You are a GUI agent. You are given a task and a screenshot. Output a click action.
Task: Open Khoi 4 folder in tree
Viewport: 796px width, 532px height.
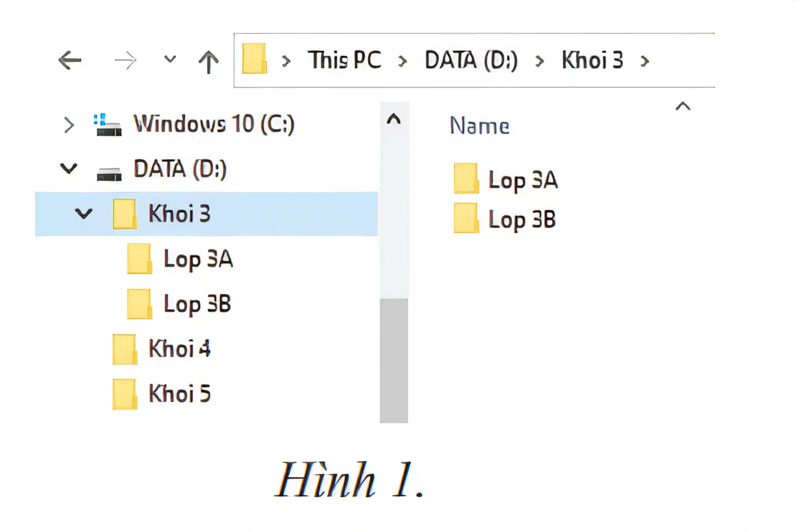pos(179,349)
